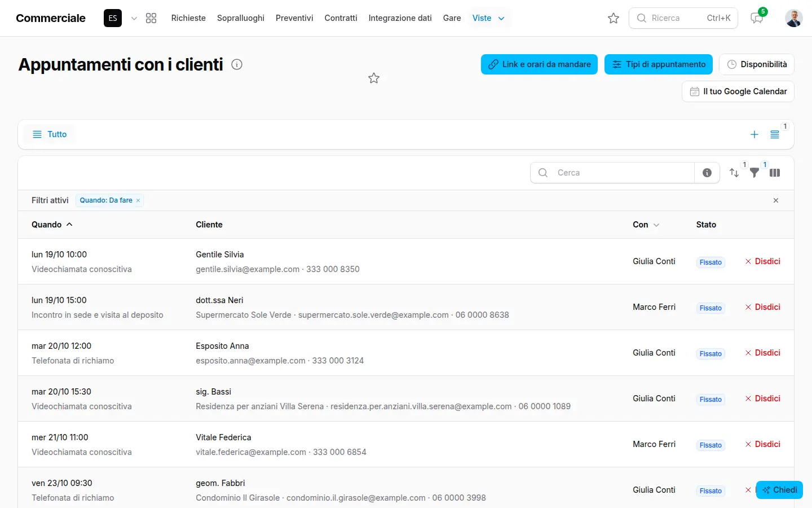Select the Tutto view tab
This screenshot has width=812, height=508.
click(50, 134)
